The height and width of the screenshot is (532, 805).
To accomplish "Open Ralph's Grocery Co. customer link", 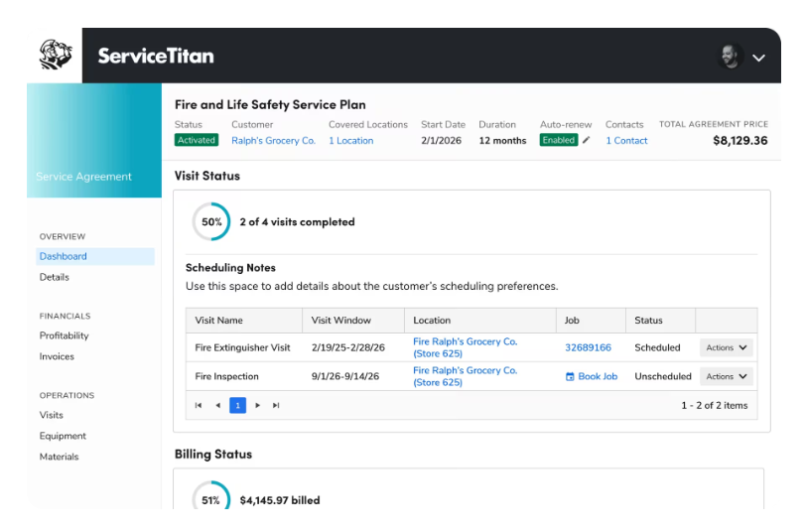I will pyautogui.click(x=273, y=140).
